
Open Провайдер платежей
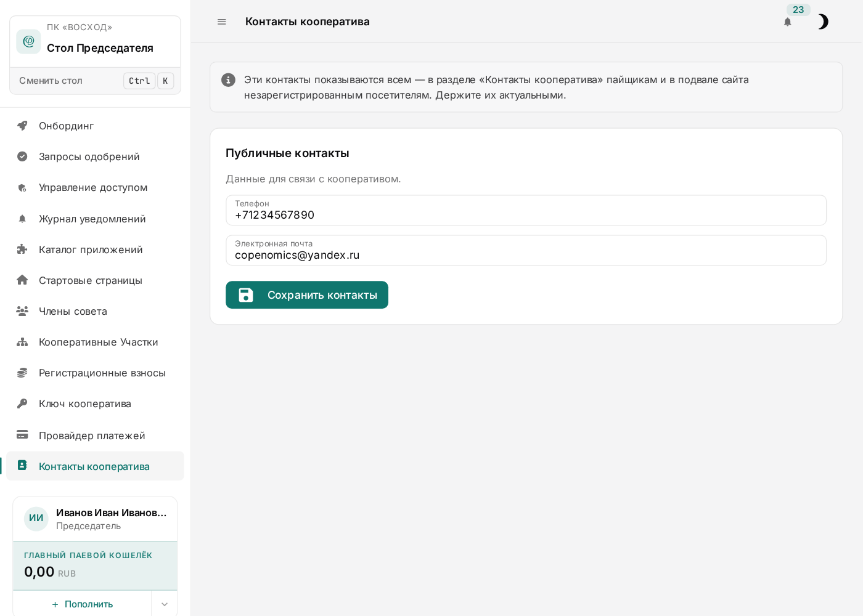[95, 436]
